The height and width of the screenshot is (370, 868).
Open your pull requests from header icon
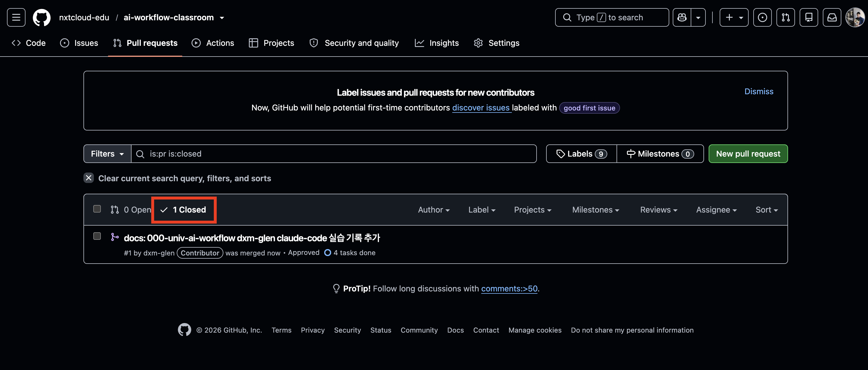[785, 17]
